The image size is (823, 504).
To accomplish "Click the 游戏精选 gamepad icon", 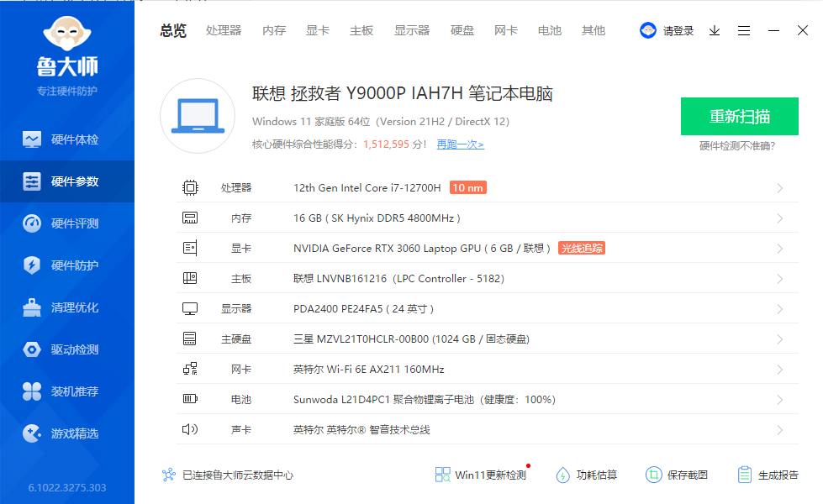I will tap(32, 433).
